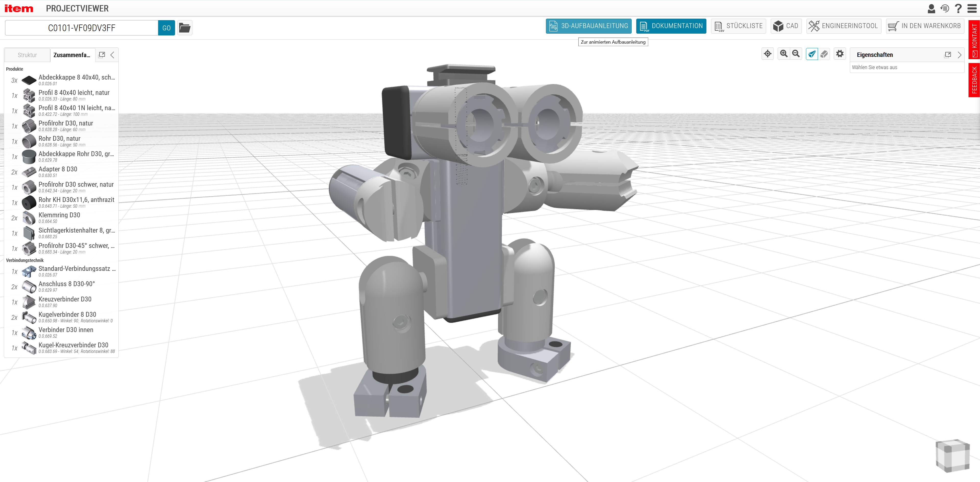Image resolution: width=980 pixels, height=482 pixels.
Task: Toggle the blue perspective view mode button
Action: point(812,54)
